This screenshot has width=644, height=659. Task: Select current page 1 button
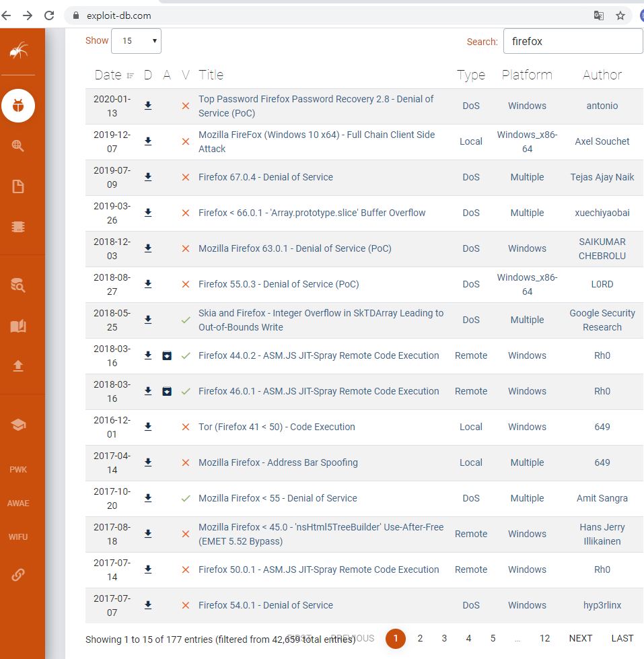click(x=396, y=639)
